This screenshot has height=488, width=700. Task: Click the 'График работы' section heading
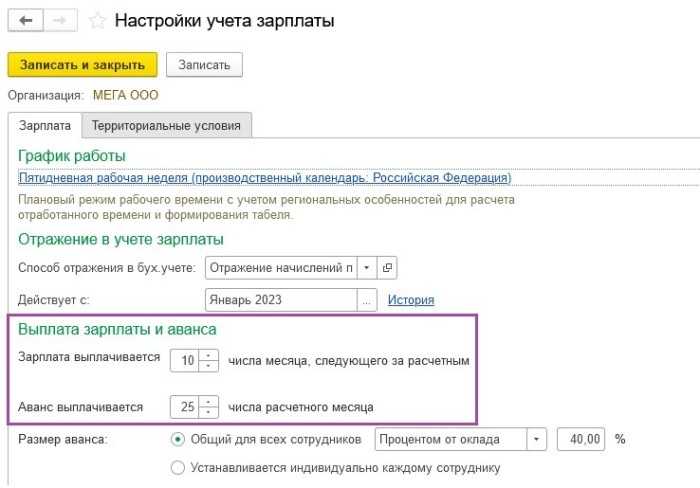(71, 156)
